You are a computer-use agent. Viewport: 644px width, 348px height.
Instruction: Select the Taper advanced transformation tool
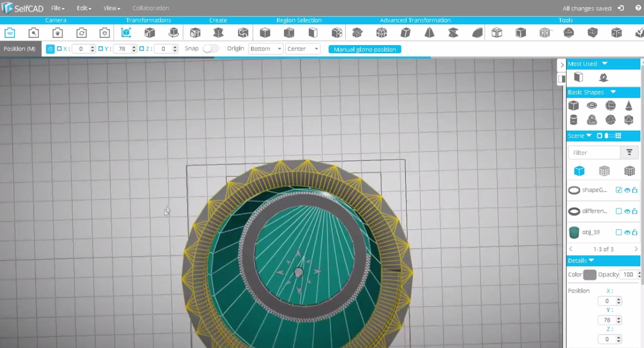pyautogui.click(x=429, y=33)
